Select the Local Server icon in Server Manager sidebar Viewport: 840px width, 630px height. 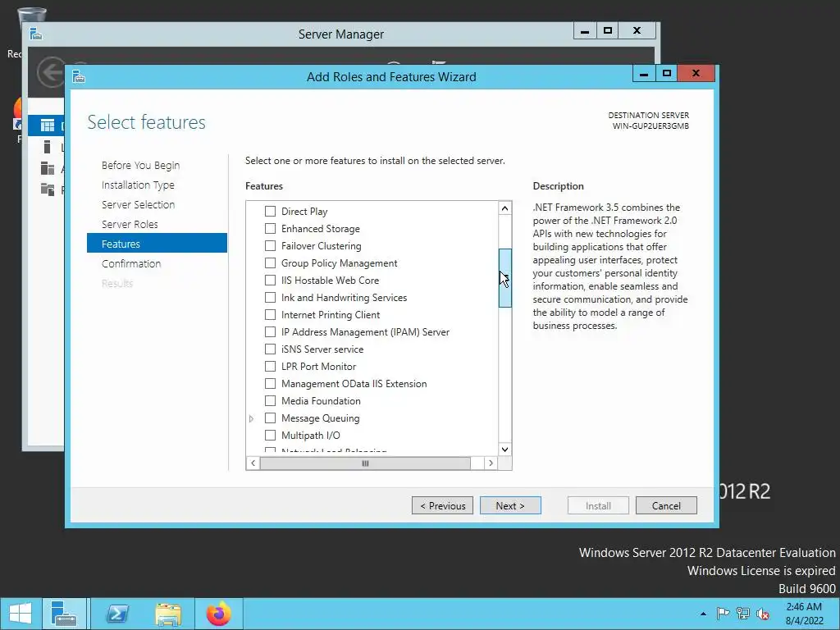click(47, 148)
